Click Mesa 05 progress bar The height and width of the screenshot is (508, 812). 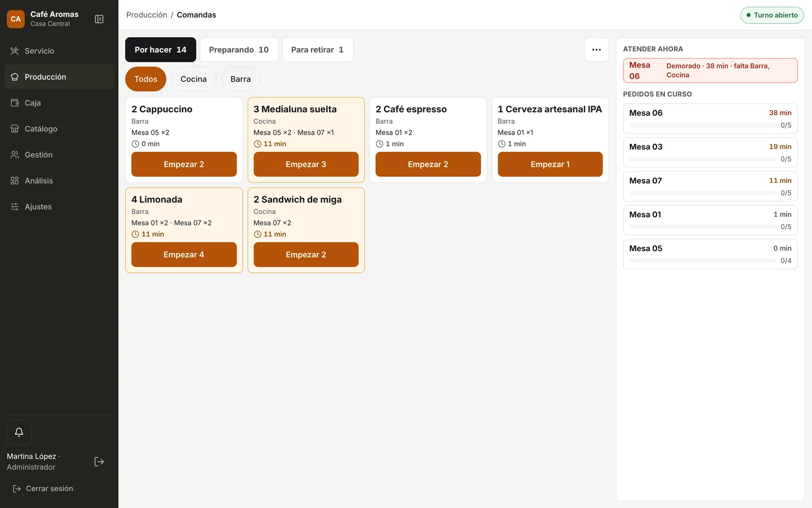pyautogui.click(x=702, y=261)
